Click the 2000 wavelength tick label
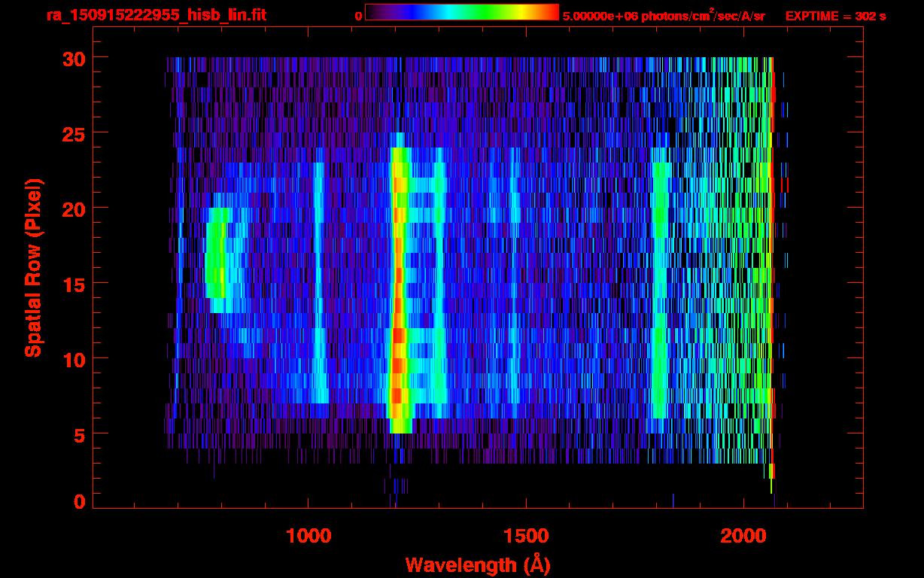Viewport: 924px width, 578px height. (743, 536)
